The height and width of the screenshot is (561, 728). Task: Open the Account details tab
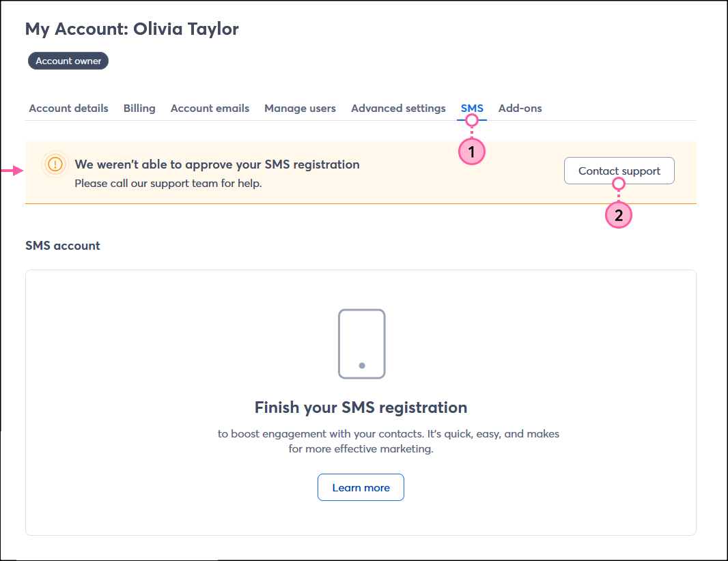[68, 108]
